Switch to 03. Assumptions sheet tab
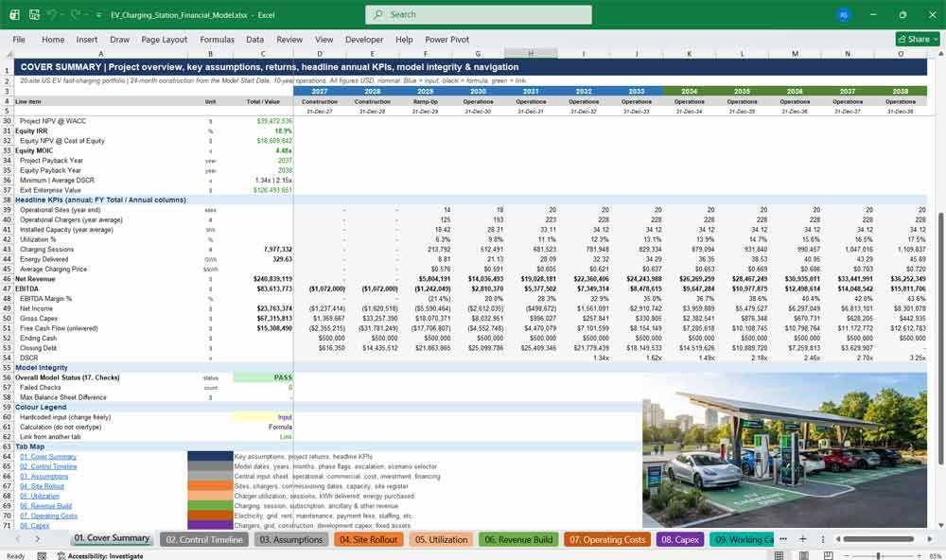Image resolution: width=946 pixels, height=560 pixels. pyautogui.click(x=291, y=539)
